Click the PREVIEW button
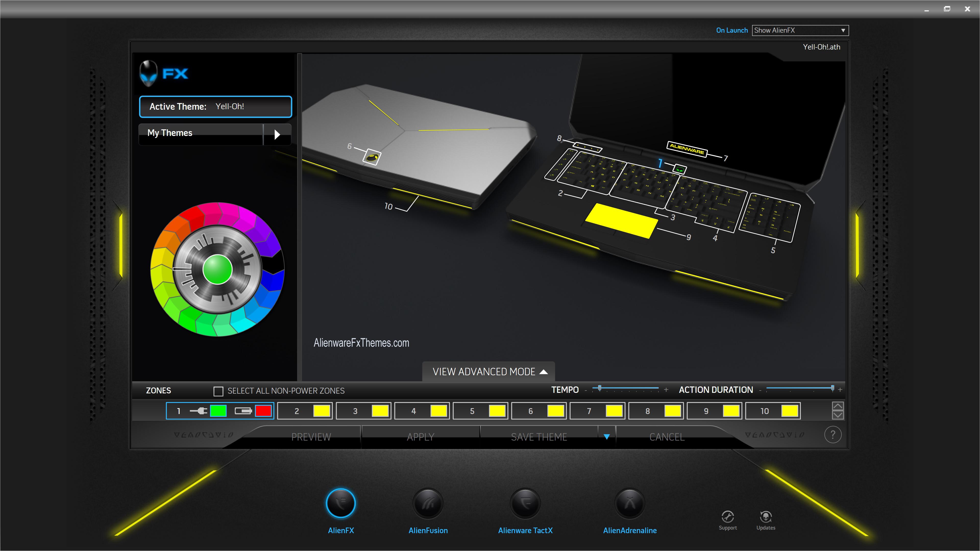This screenshot has width=980, height=551. click(311, 437)
